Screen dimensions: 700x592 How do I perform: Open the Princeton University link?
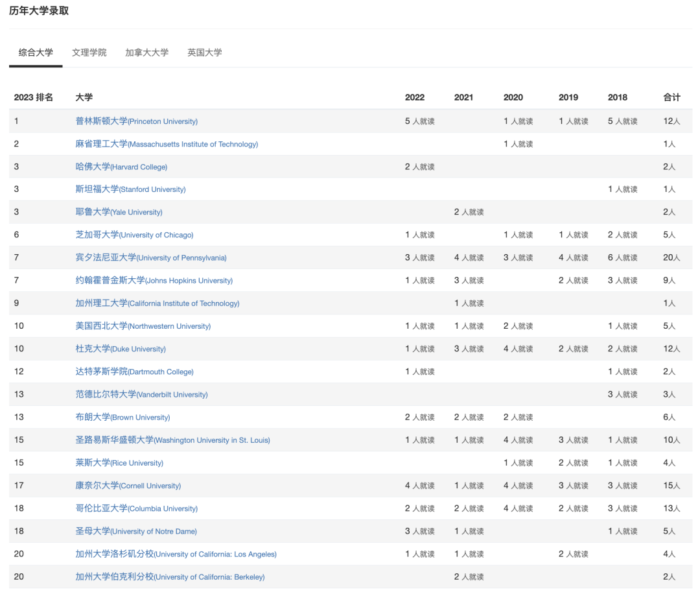(136, 121)
